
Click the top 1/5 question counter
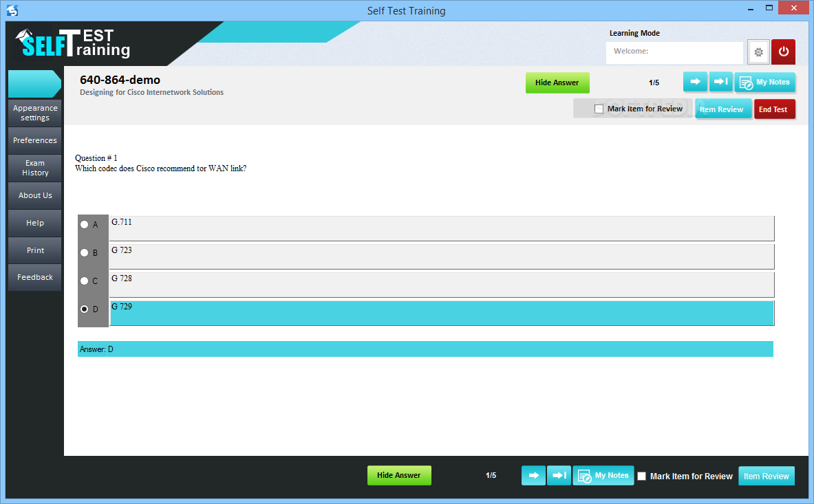coord(654,83)
